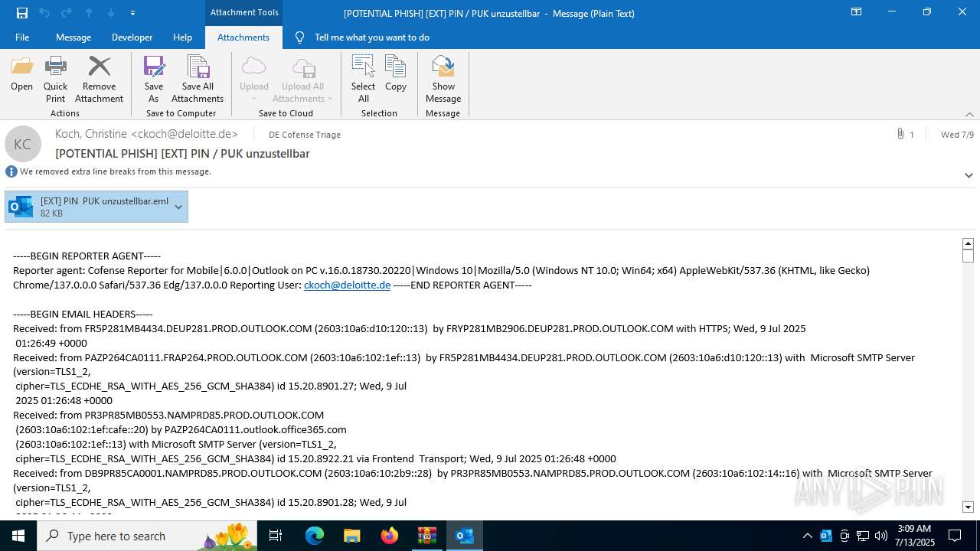Go to next item with down arrow
The height and width of the screenshot is (551, 980).
click(x=111, y=12)
